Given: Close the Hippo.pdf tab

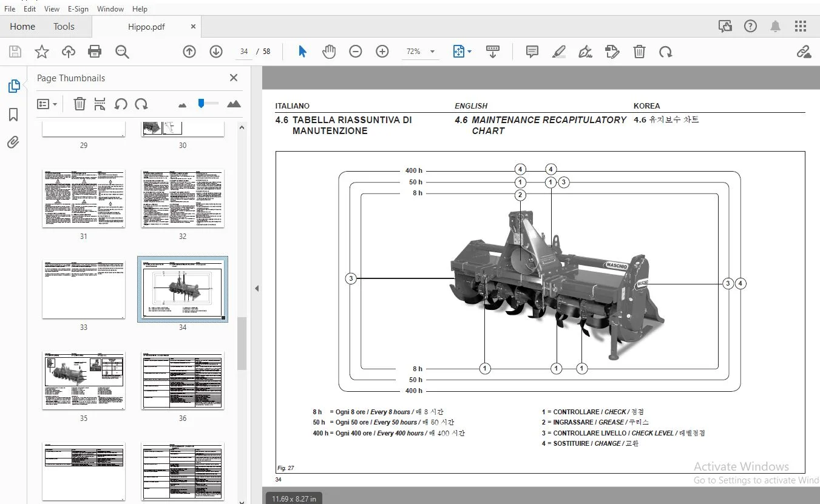Looking at the screenshot, I should point(193,27).
